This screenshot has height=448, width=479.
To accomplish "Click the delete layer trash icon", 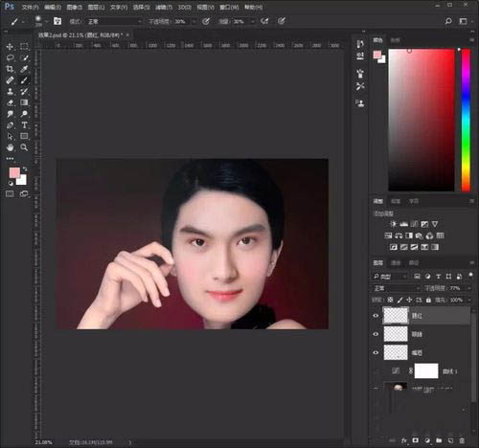I will click(462, 440).
